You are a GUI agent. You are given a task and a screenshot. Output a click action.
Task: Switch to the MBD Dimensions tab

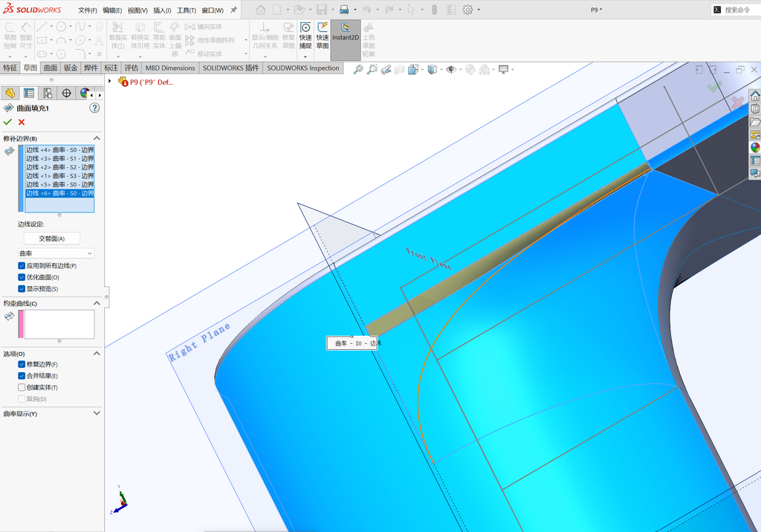click(170, 68)
